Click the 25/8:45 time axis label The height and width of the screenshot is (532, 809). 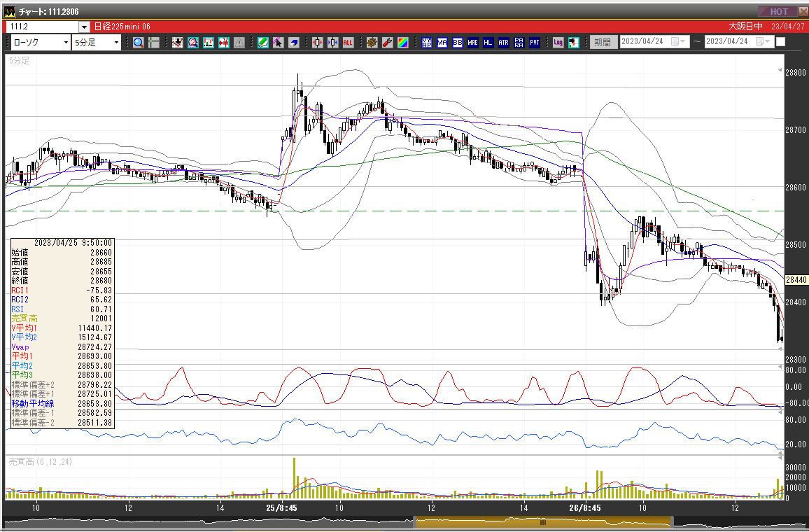click(282, 507)
